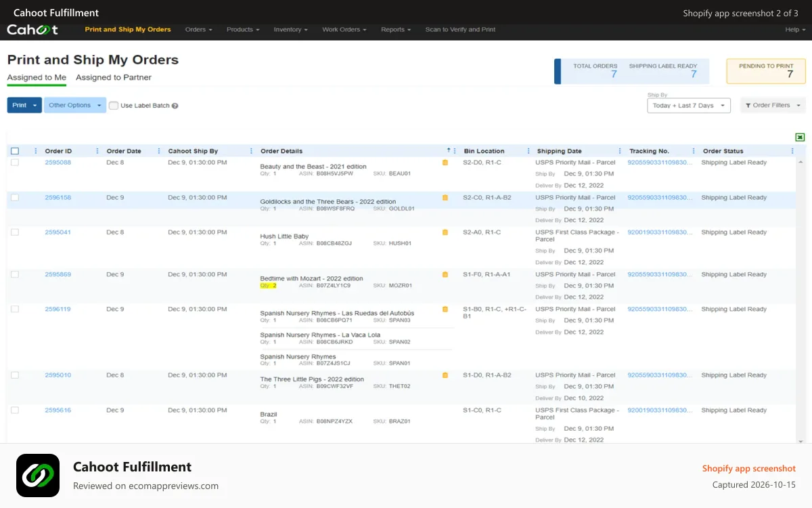
Task: Open Scan to Verify and Print
Action: (x=460, y=30)
